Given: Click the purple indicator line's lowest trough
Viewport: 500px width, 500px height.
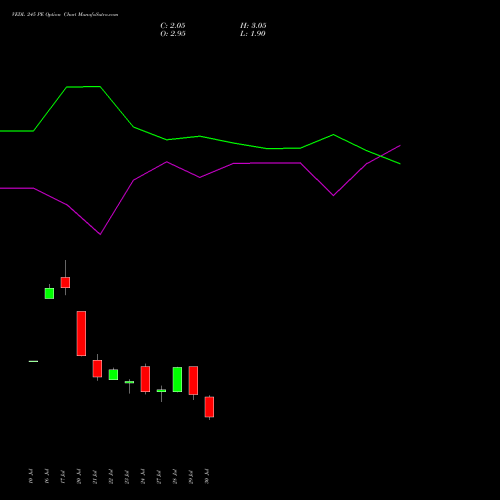Looking at the screenshot, I should click(100, 234).
